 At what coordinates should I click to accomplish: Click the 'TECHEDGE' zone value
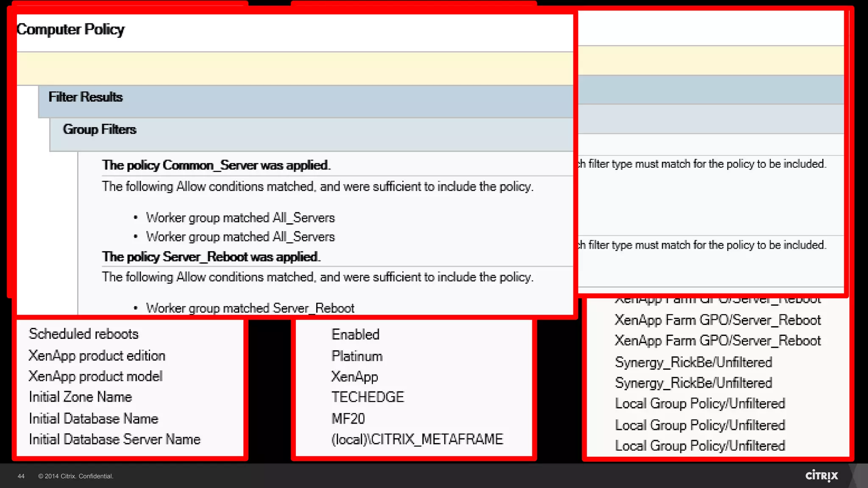point(367,397)
